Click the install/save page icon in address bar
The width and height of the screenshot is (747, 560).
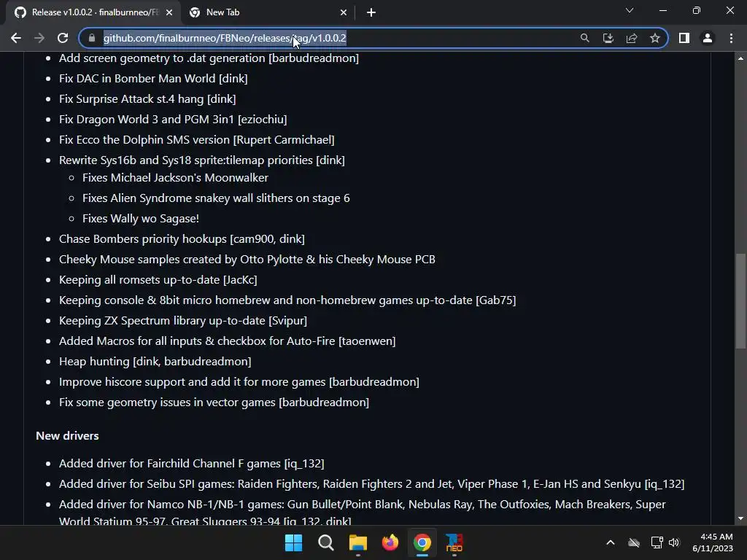click(608, 38)
